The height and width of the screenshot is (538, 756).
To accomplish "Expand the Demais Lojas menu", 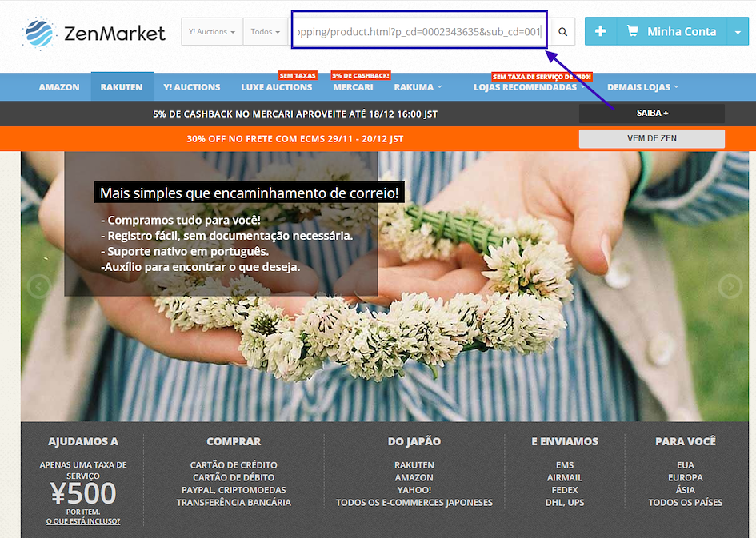I will tap(642, 87).
